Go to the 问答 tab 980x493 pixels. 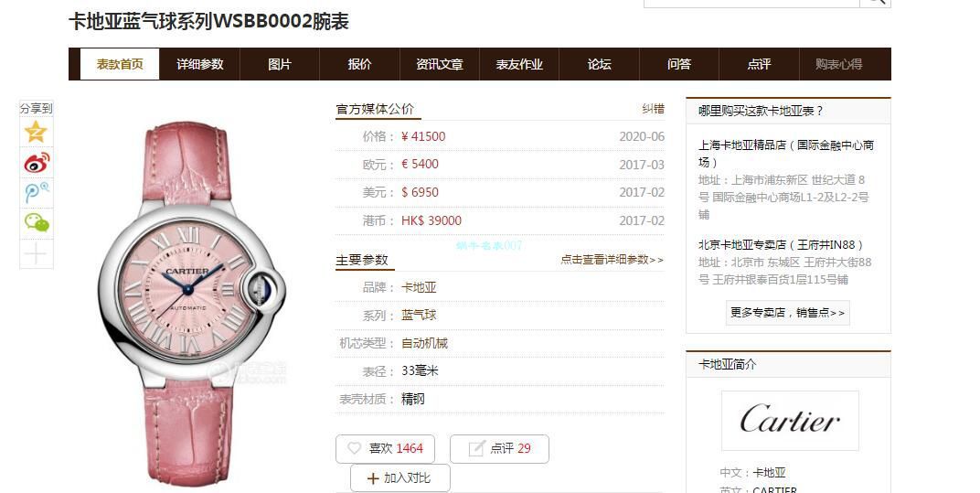pyautogui.click(x=678, y=64)
